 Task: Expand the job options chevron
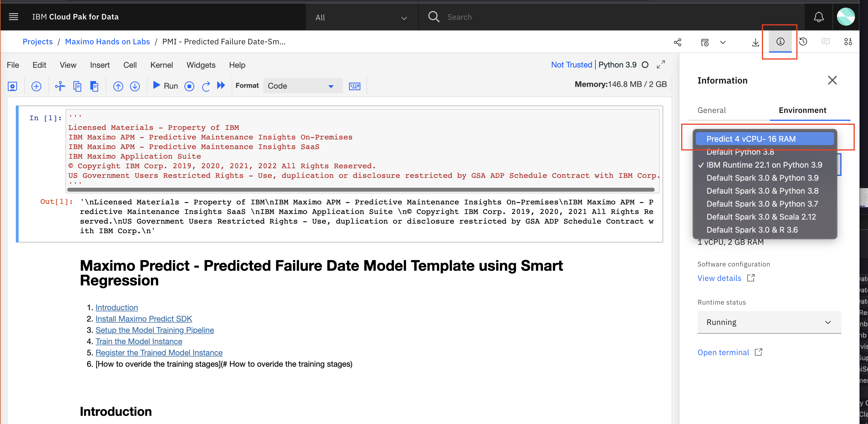pos(722,42)
